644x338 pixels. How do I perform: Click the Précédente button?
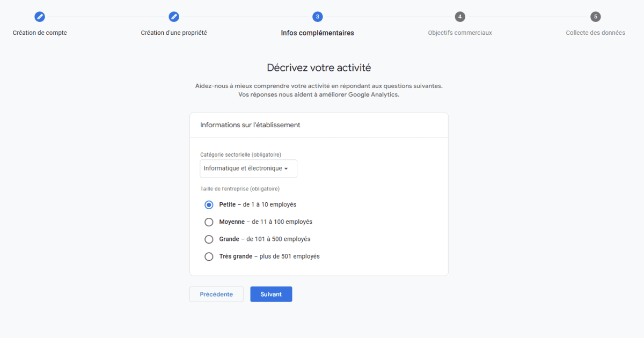pyautogui.click(x=216, y=294)
